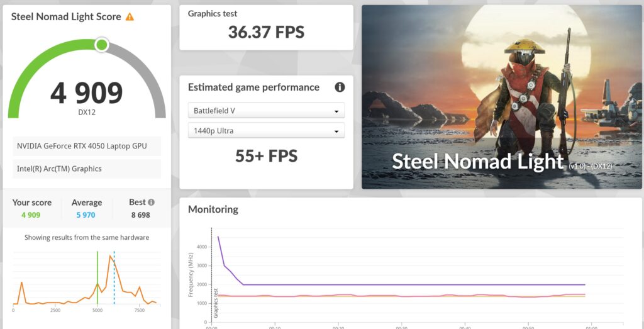Click the info icon next to Best

click(x=151, y=202)
